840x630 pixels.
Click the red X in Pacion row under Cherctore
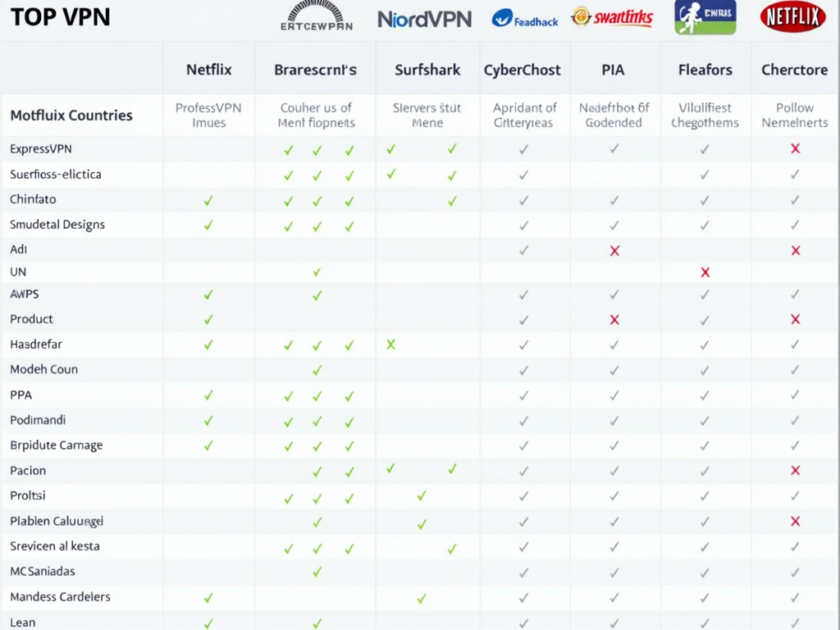coord(795,470)
